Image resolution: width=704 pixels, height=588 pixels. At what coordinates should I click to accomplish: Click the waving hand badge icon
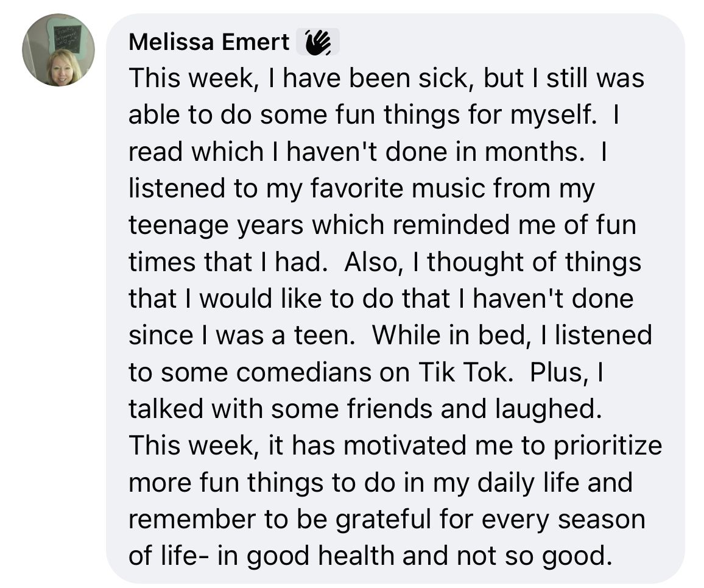tap(317, 43)
